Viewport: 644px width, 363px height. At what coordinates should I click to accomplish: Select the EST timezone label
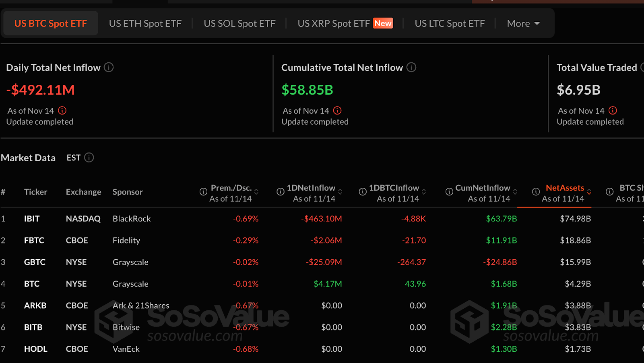coord(74,158)
